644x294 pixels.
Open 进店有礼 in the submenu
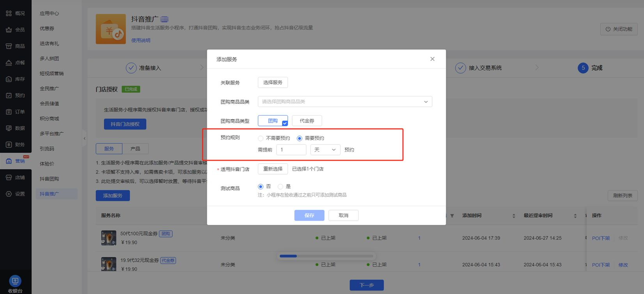[49, 43]
